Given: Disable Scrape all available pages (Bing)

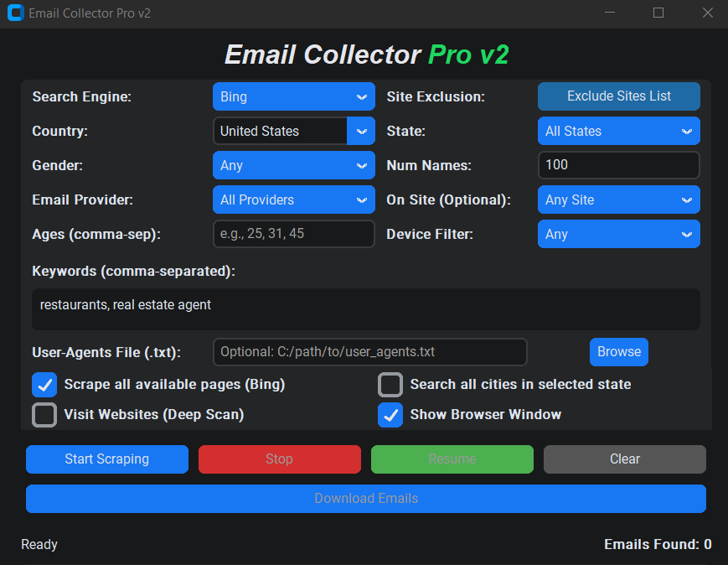Looking at the screenshot, I should [x=44, y=384].
